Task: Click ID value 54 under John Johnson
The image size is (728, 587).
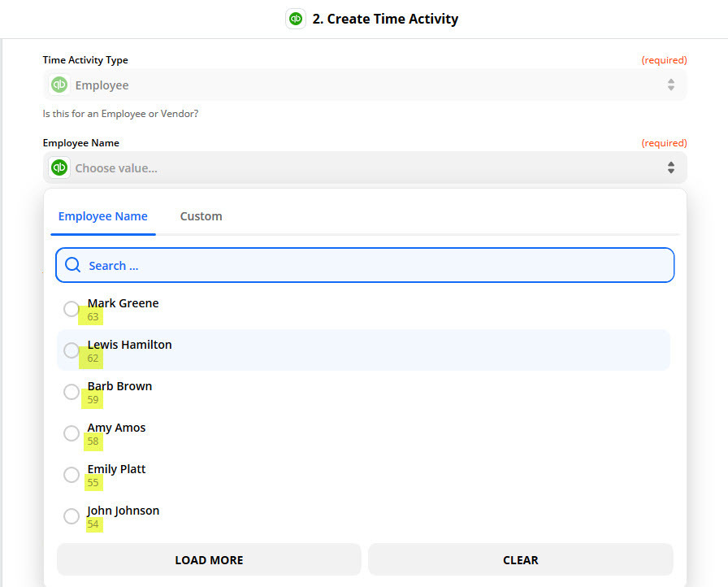Action: (x=93, y=524)
